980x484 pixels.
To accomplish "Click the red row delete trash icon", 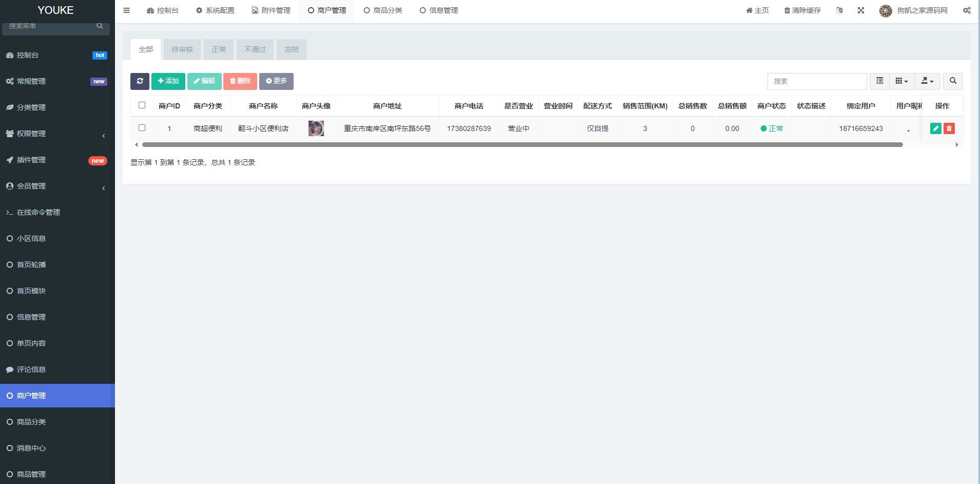I will pos(949,128).
